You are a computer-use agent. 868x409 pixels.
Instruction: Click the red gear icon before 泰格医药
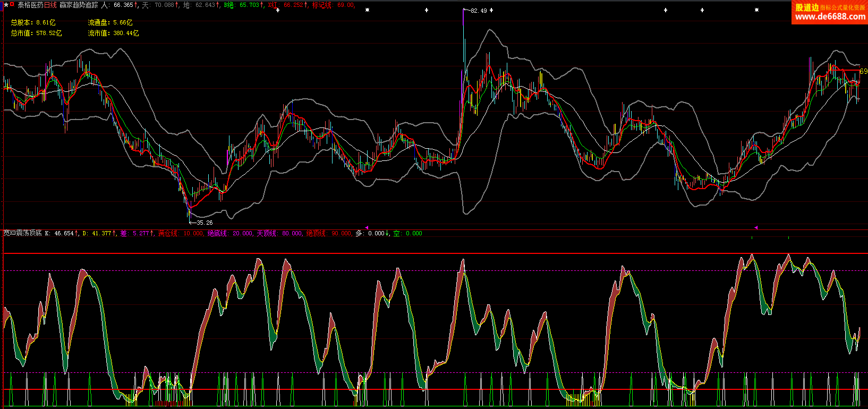tap(12, 5)
